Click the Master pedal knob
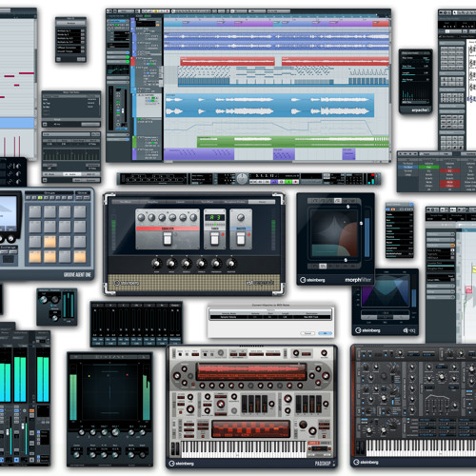 [241, 217]
